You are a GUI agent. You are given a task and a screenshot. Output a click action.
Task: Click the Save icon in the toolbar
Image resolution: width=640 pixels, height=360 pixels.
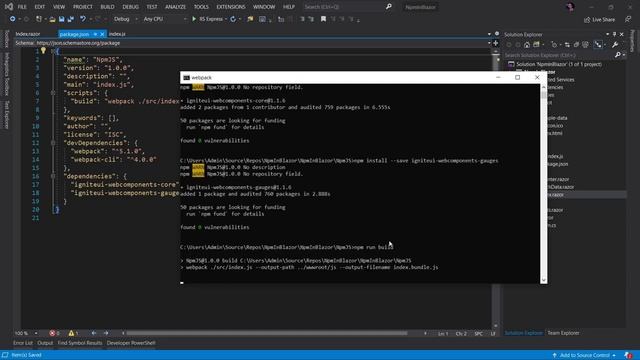[x=62, y=19]
